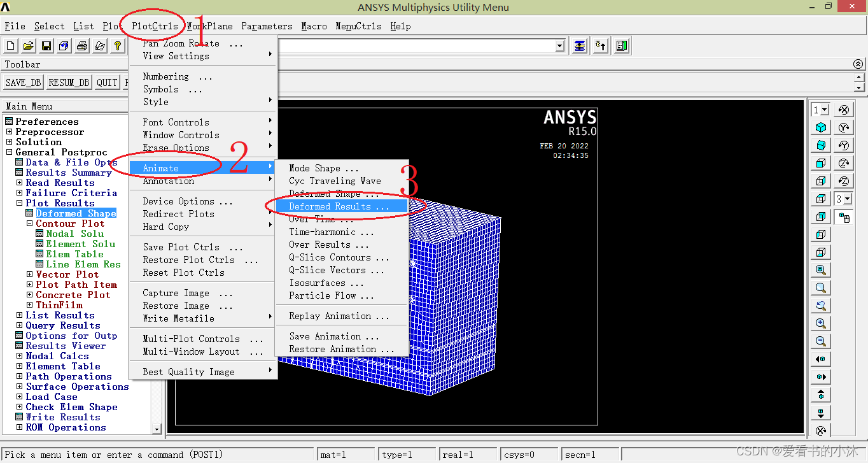
Task: Click the Save Analysis disk icon
Action: [x=46, y=46]
